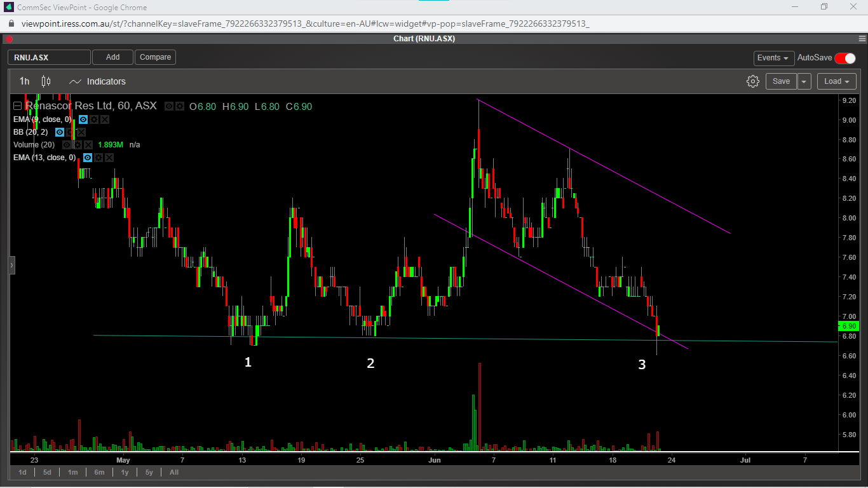Remove the EMA (9, close, 0) indicator
Image resolution: width=868 pixels, height=488 pixels.
point(105,119)
